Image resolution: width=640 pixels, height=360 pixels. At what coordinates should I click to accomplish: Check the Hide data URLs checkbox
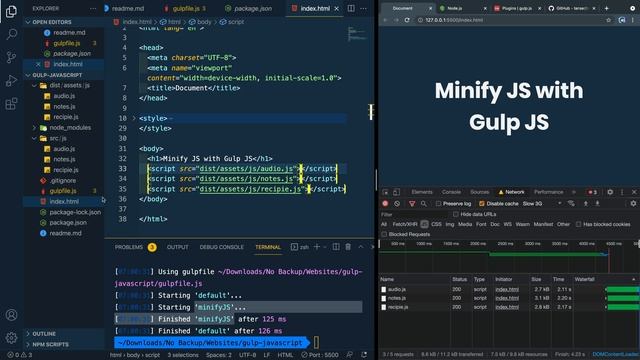[x=456, y=214]
